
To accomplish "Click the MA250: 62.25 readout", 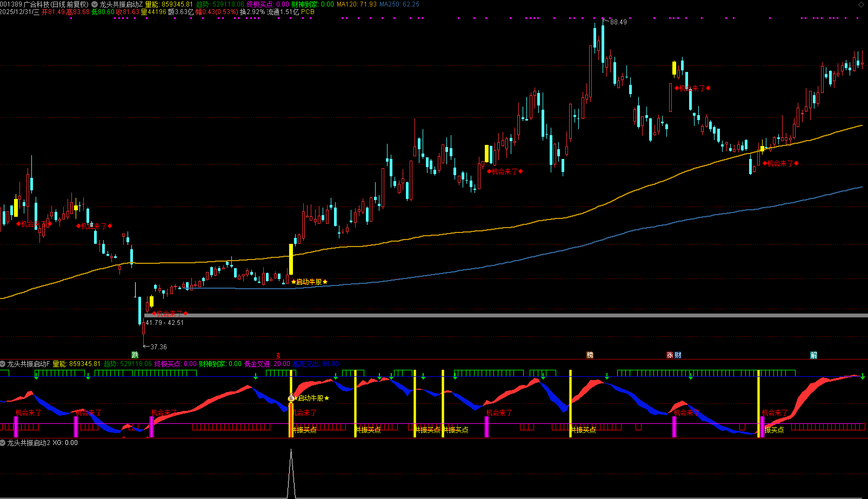I will 399,4.
